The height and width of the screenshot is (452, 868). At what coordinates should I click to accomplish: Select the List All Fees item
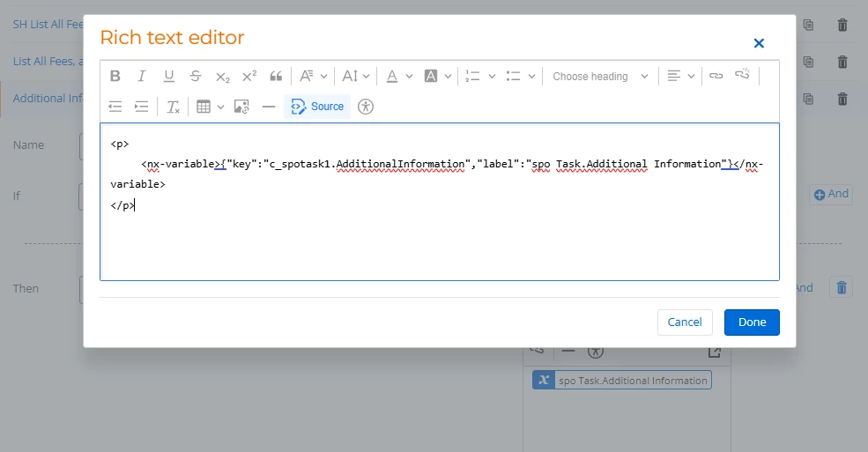click(48, 62)
